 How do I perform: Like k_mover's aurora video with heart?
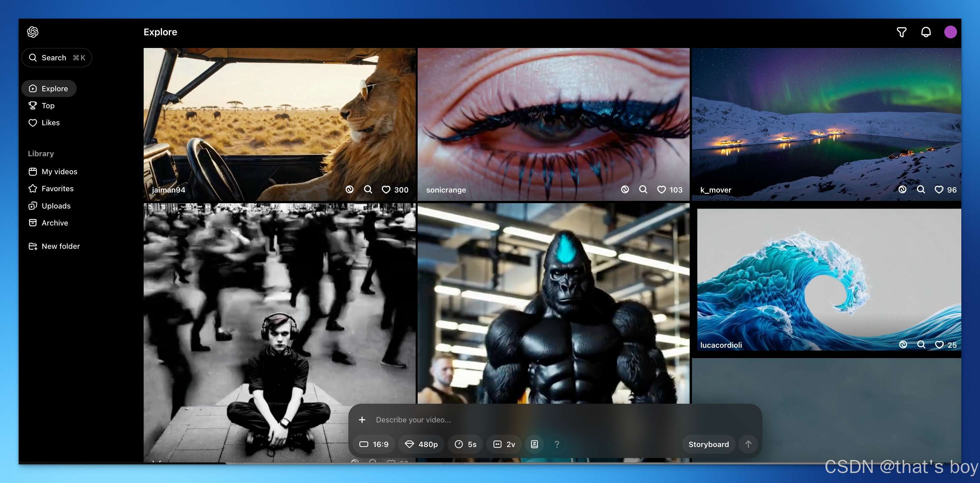[x=939, y=190]
